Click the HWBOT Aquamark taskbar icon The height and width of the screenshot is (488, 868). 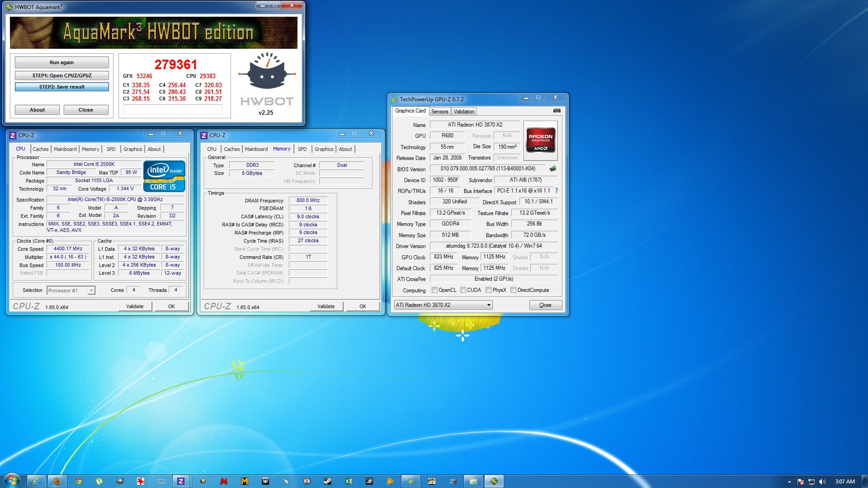coord(494,481)
